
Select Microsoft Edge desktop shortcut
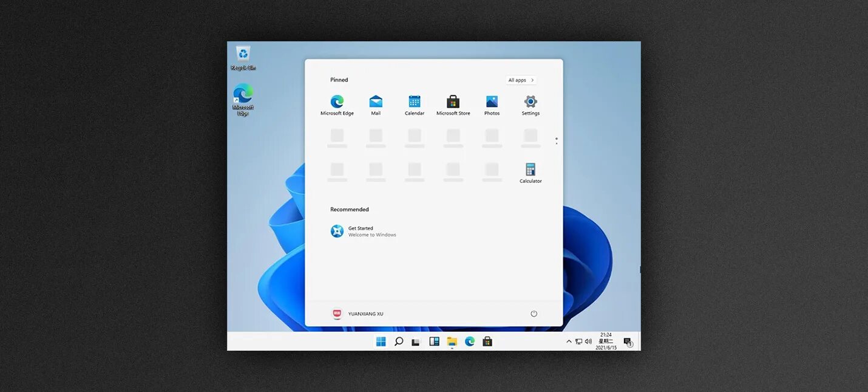243,100
